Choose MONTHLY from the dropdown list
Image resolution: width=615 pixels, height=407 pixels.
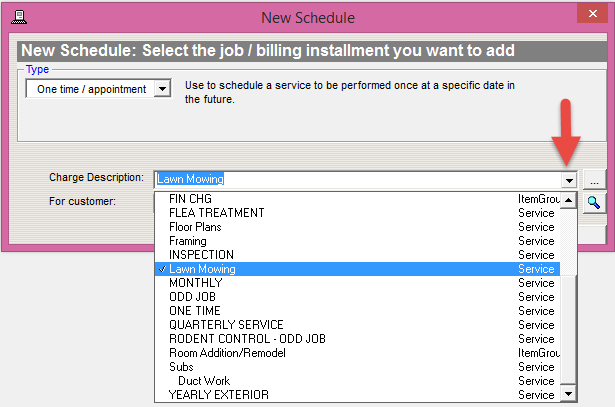point(194,283)
